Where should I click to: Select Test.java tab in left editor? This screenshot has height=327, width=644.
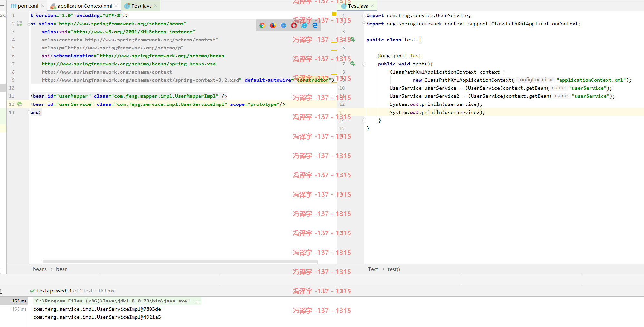click(141, 6)
